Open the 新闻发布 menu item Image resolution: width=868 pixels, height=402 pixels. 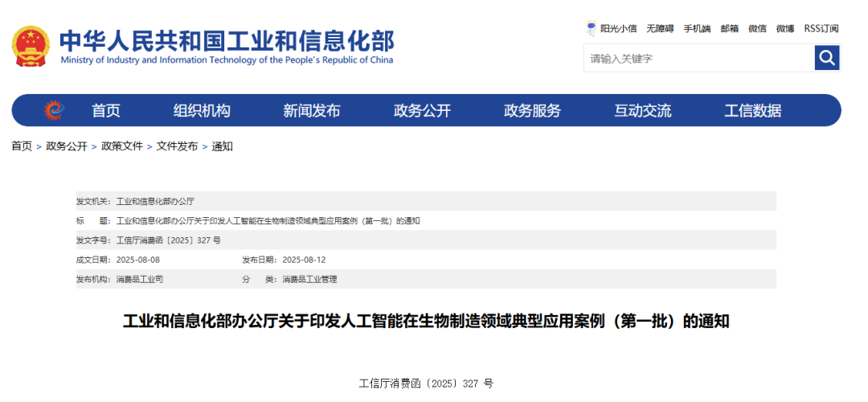(312, 111)
